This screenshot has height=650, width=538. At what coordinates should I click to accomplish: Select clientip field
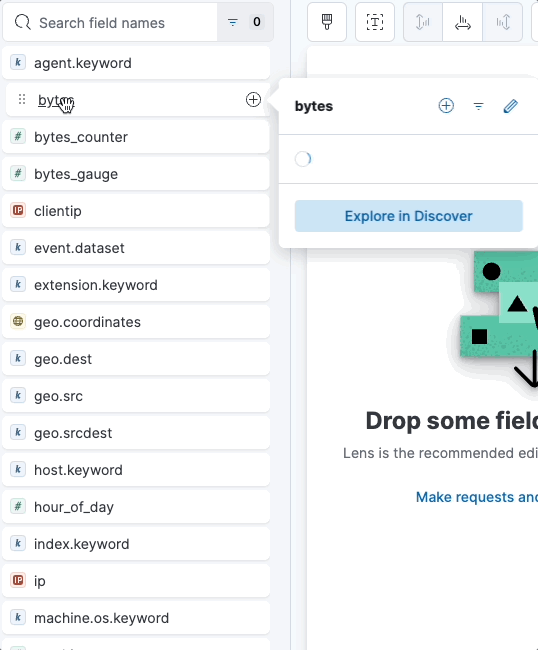click(x=136, y=211)
